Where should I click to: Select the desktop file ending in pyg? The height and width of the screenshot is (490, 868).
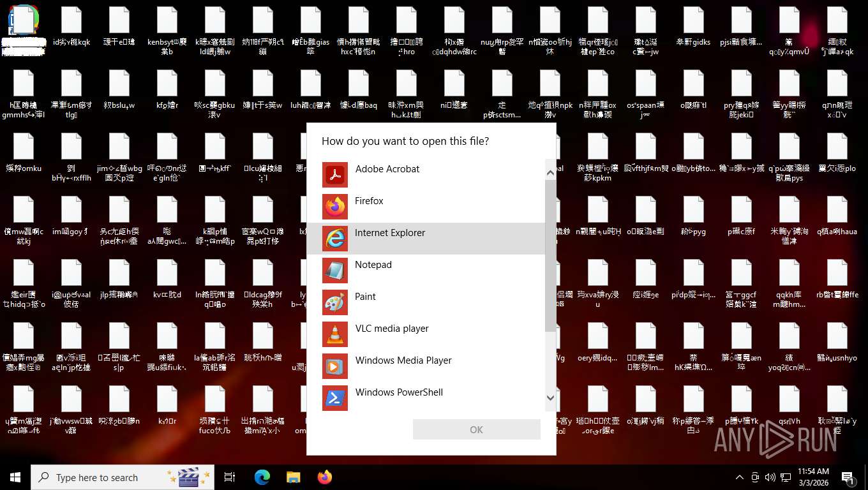click(693, 216)
